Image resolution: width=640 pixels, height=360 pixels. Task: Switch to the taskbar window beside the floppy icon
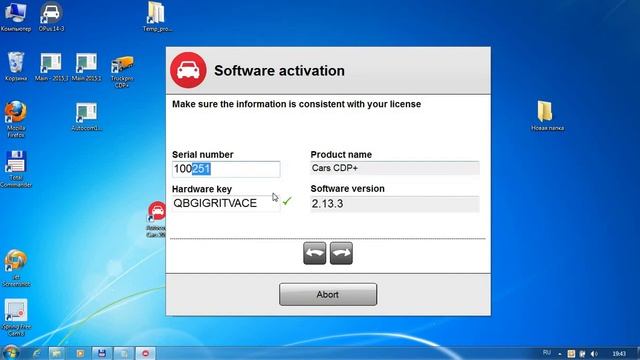click(124, 353)
